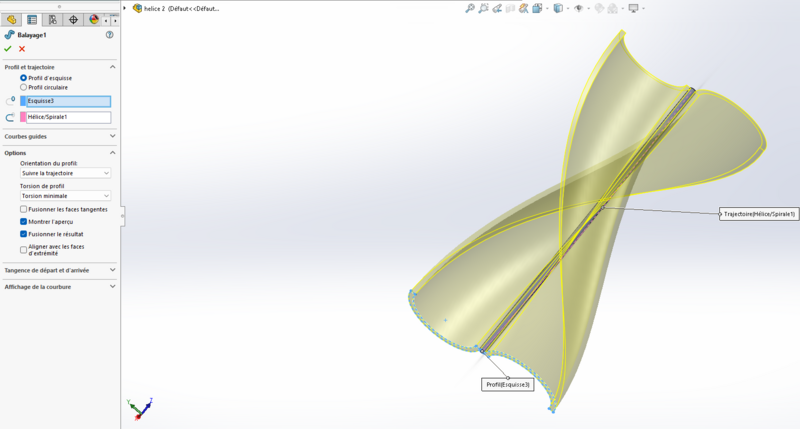
Task: Expand Tangence de départ et d'arrivée section
Action: click(x=113, y=270)
